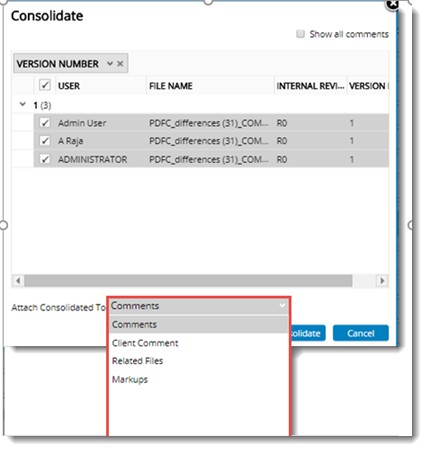Uncheck the Admin User row
This screenshot has width=427, height=451.
pyautogui.click(x=45, y=123)
